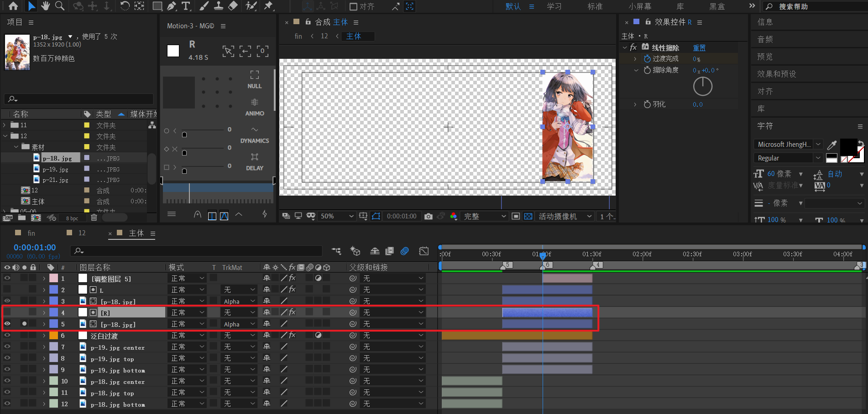Click the DELAY button in Motion-3 panel
Screen dimensions: 868x414
tap(255, 162)
